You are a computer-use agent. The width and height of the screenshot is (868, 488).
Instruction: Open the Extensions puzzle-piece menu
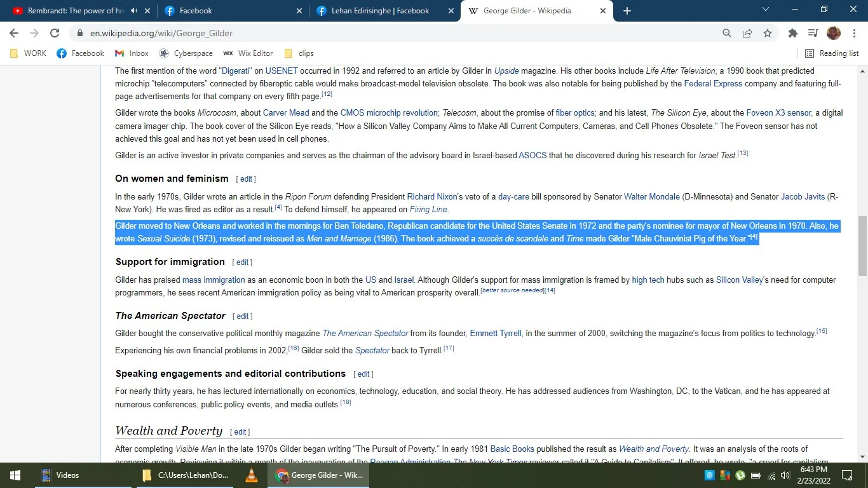click(x=792, y=33)
